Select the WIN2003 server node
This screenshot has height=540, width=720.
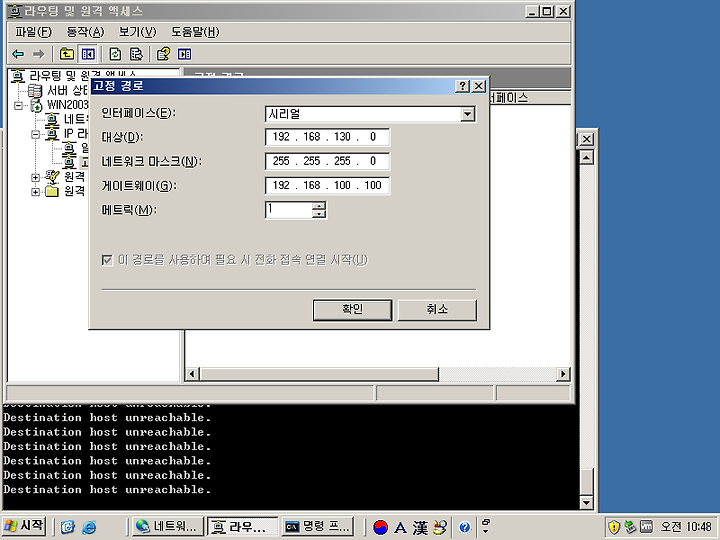tap(68, 105)
